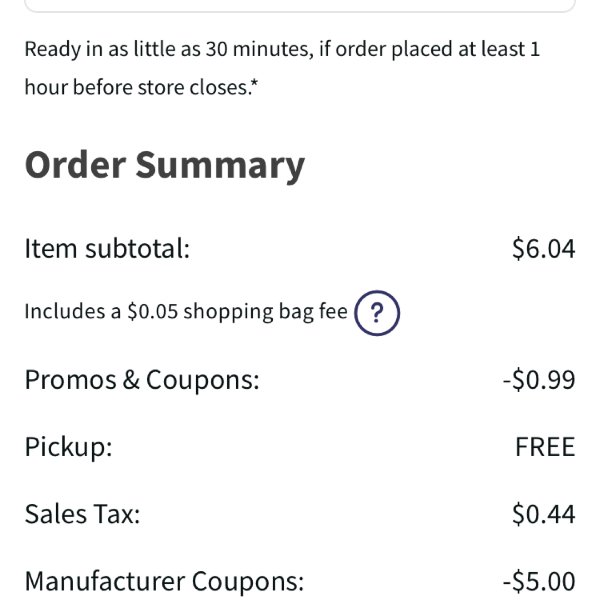The image size is (600, 600).
Task: Click the Promos & Coupons label
Action: point(142,380)
